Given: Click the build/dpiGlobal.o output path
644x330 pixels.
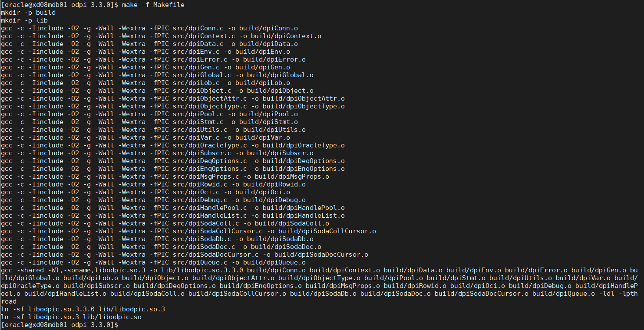Looking at the screenshot, I should pos(280,75).
